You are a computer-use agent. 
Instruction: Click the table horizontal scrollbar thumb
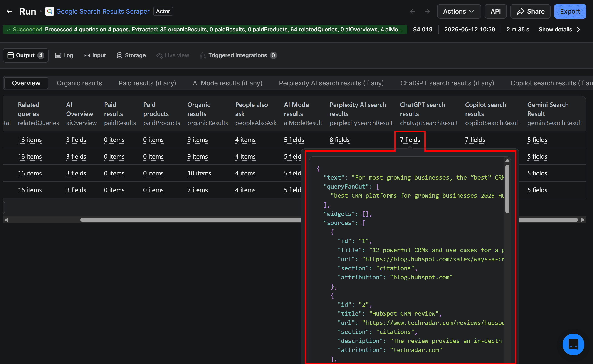click(x=329, y=220)
